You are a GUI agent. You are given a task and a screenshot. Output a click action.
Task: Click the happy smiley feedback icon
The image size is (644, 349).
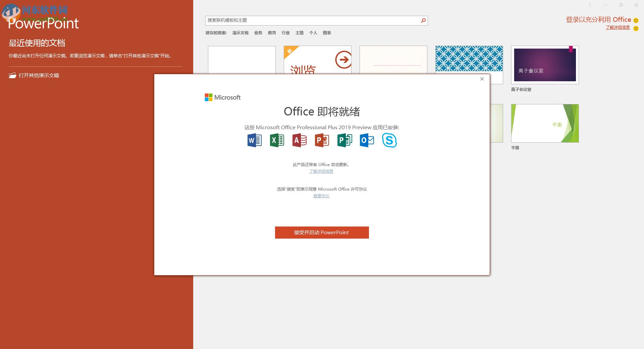coord(636,20)
